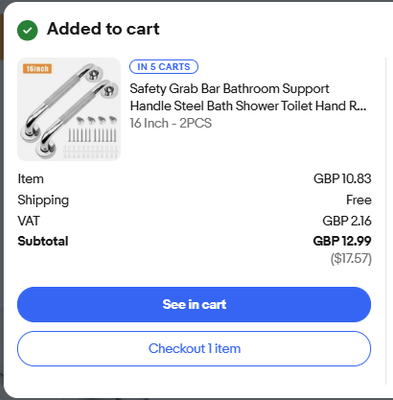Select the Shipping row label
Viewport: 393px width, 400px height.
(x=43, y=200)
